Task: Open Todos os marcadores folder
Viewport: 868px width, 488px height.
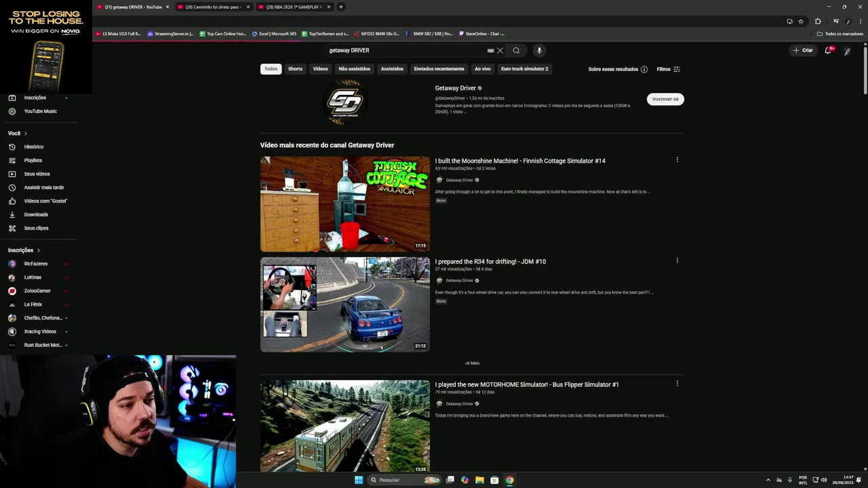Action: [x=840, y=33]
